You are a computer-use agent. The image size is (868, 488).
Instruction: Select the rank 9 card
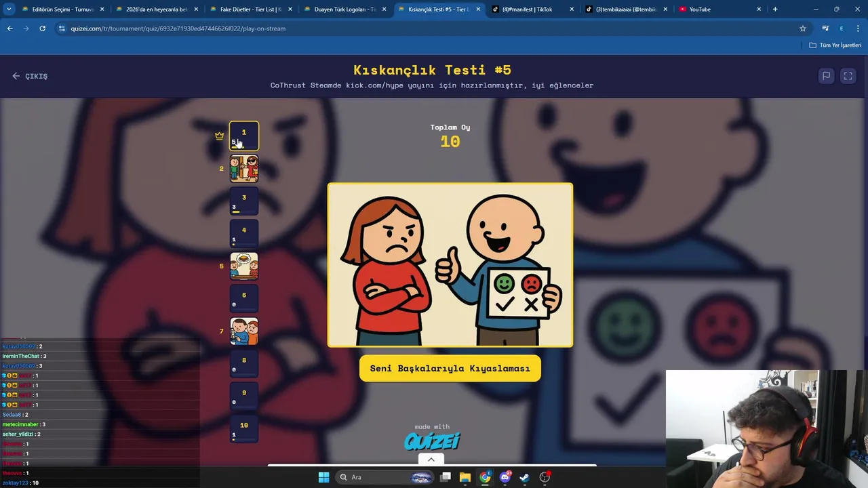(244, 396)
